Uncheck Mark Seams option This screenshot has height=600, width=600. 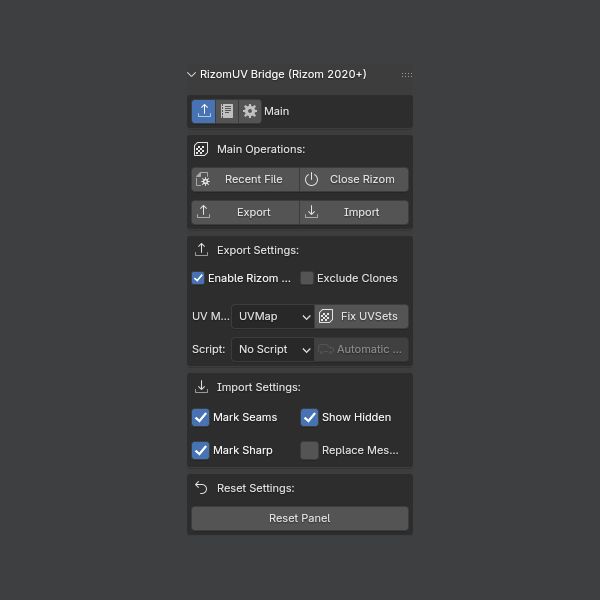point(201,417)
